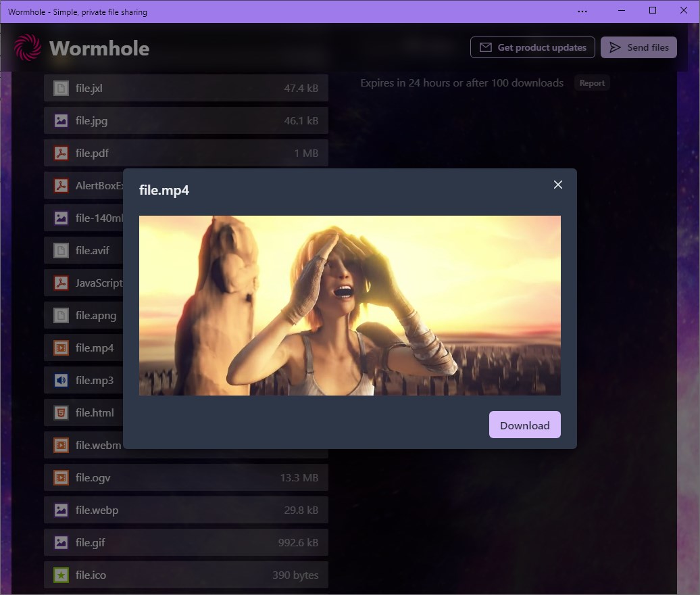The height and width of the screenshot is (595, 700).
Task: Click the PDF icon next to AlertBox
Action: pyautogui.click(x=61, y=185)
